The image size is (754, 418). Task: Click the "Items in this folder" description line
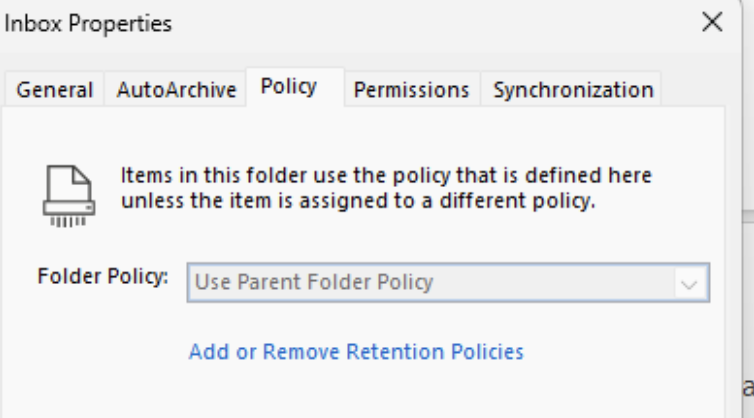tap(386, 176)
